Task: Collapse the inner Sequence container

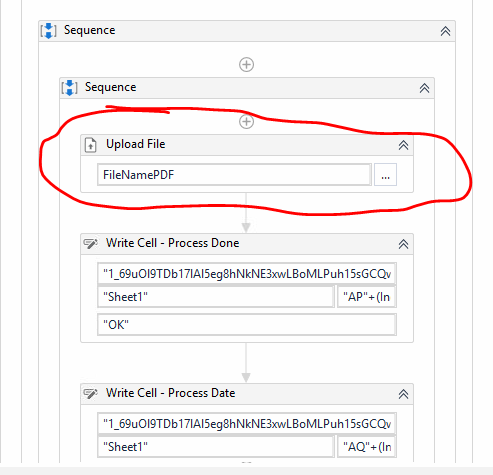Action: pyautogui.click(x=424, y=88)
